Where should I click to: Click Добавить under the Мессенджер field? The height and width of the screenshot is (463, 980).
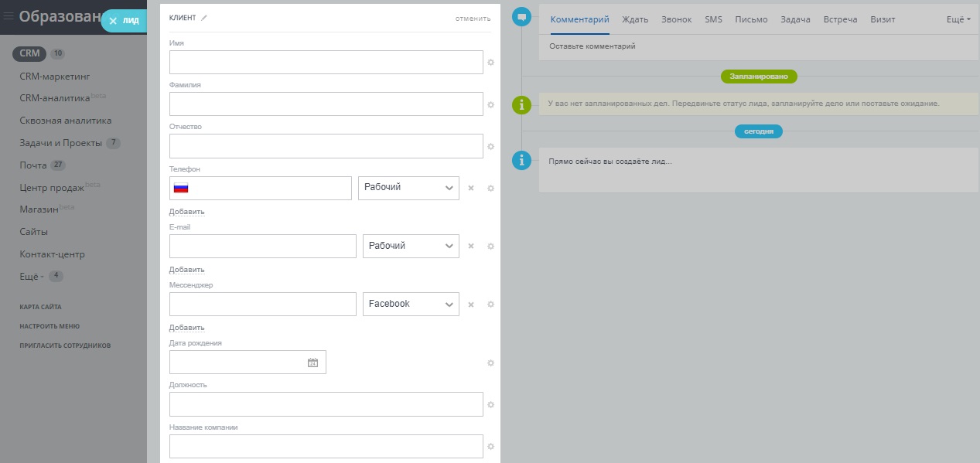(x=187, y=328)
